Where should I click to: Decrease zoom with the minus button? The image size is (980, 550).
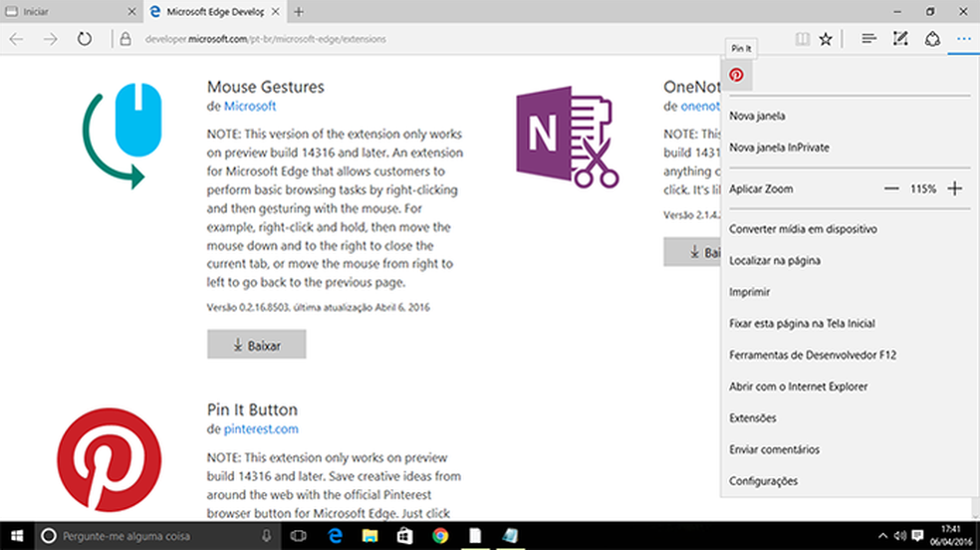(891, 188)
